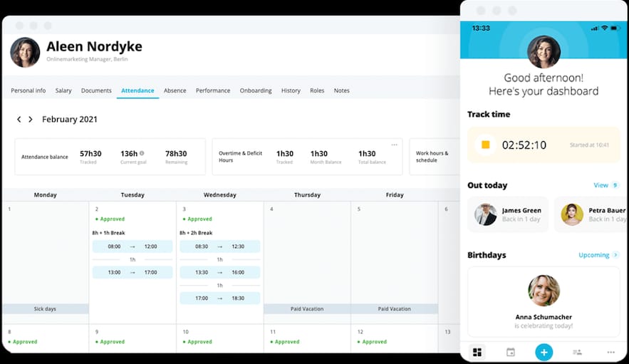The height and width of the screenshot is (364, 629).
Task: Open James Green out today card
Action: point(508,214)
